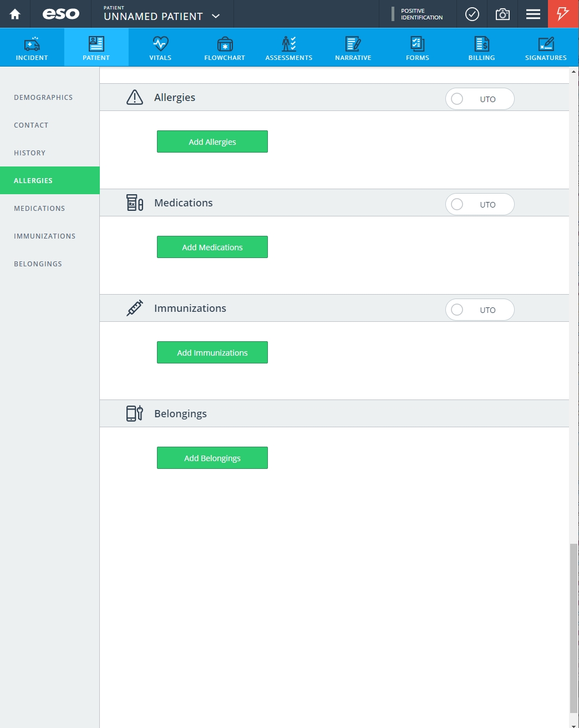Click the checkmark validation icon
This screenshot has width=579, height=728.
[x=472, y=14]
